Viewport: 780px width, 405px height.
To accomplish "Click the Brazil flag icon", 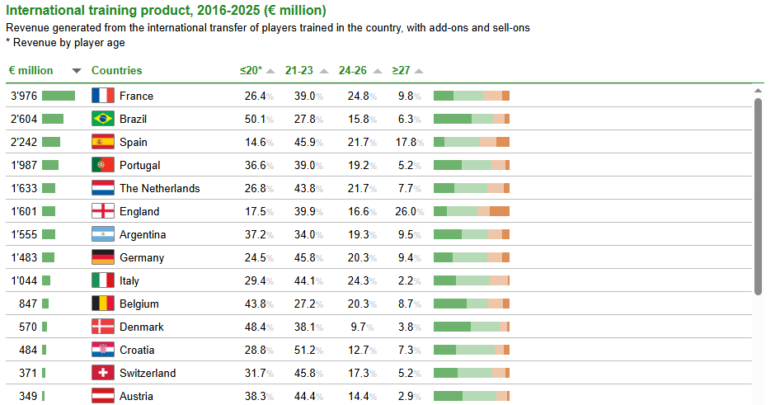I will click(x=103, y=118).
